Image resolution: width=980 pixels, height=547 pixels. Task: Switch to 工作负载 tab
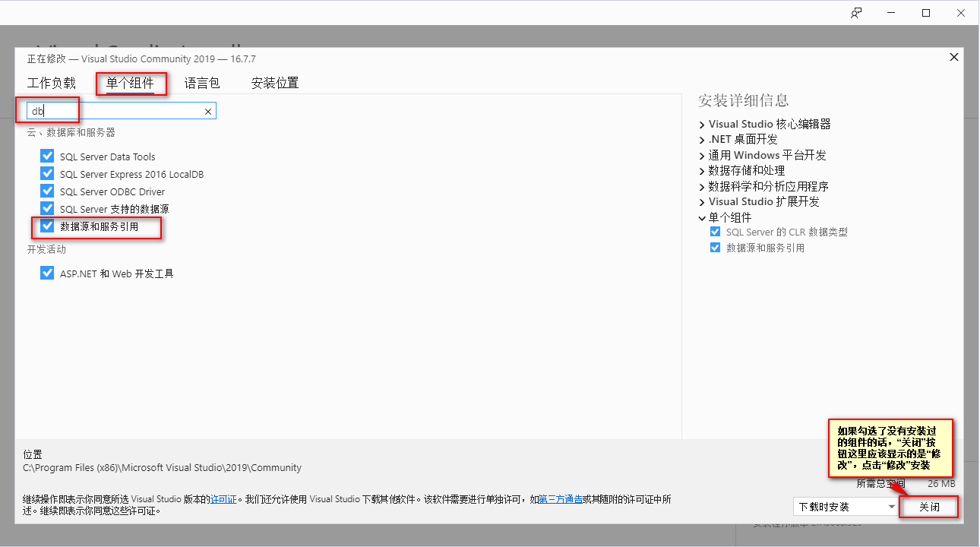point(52,83)
